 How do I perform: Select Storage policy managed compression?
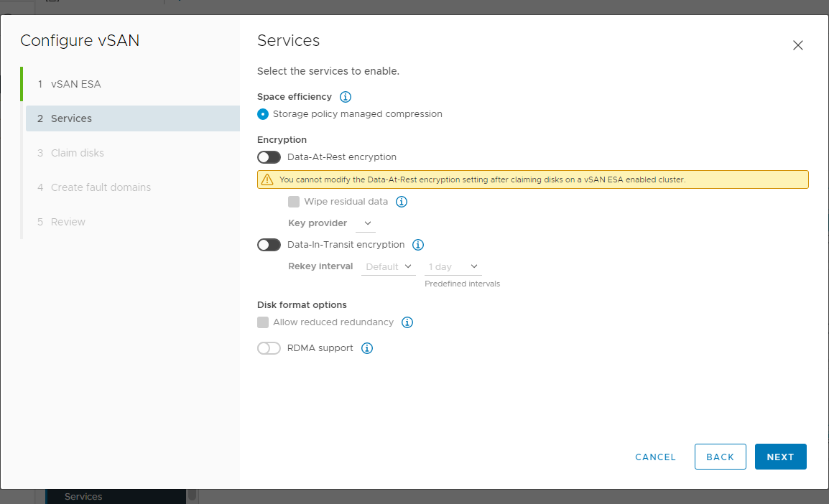coord(262,113)
